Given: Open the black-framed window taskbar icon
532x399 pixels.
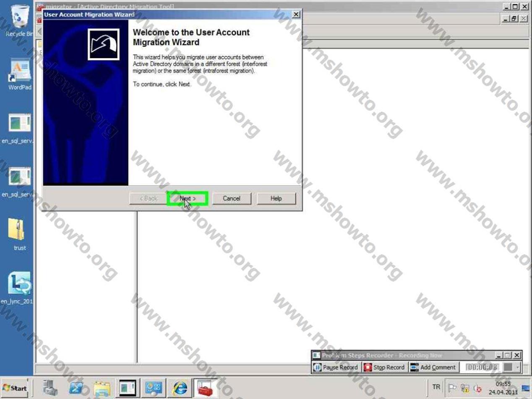Looking at the screenshot, I should [128, 388].
